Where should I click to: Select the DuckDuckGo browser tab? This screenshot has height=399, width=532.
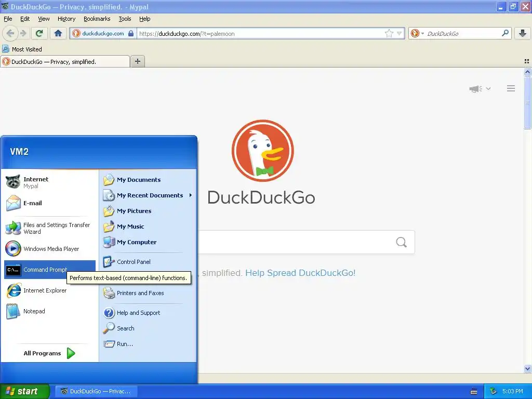pos(65,61)
